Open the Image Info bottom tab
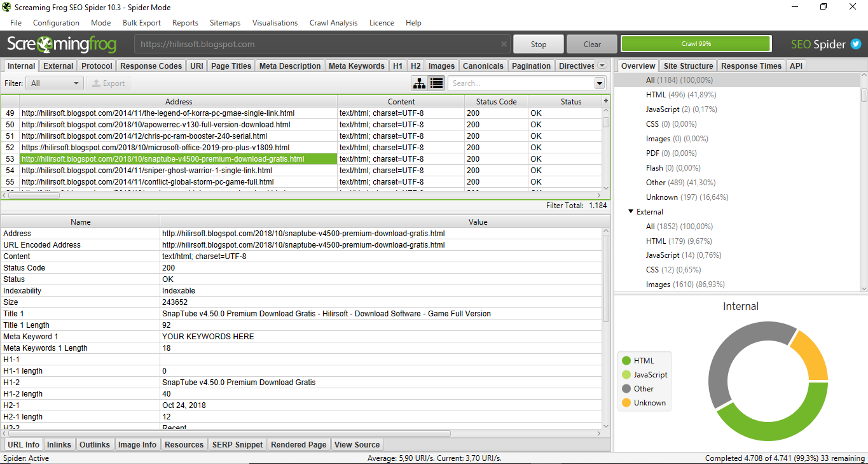The image size is (868, 464). tap(137, 444)
